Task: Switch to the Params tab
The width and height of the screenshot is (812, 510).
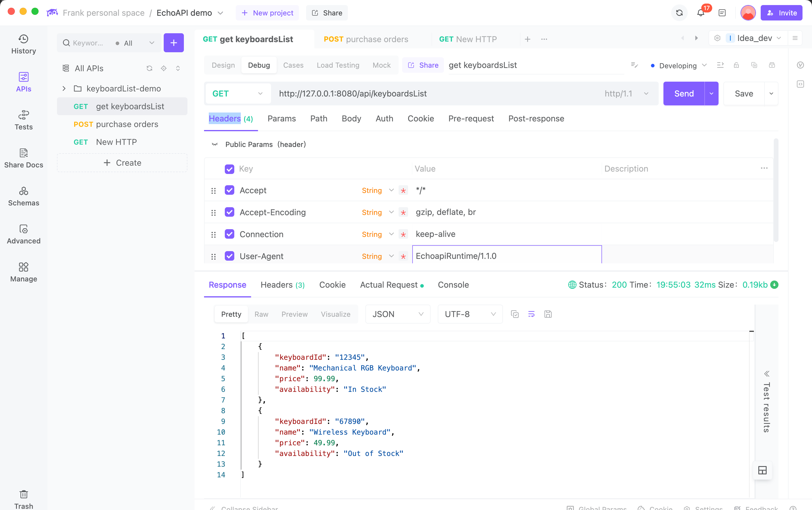Action: [282, 118]
